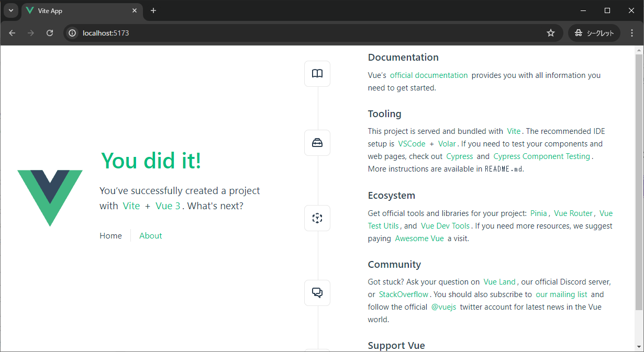
Task: Open the official documentation link
Action: tap(429, 75)
